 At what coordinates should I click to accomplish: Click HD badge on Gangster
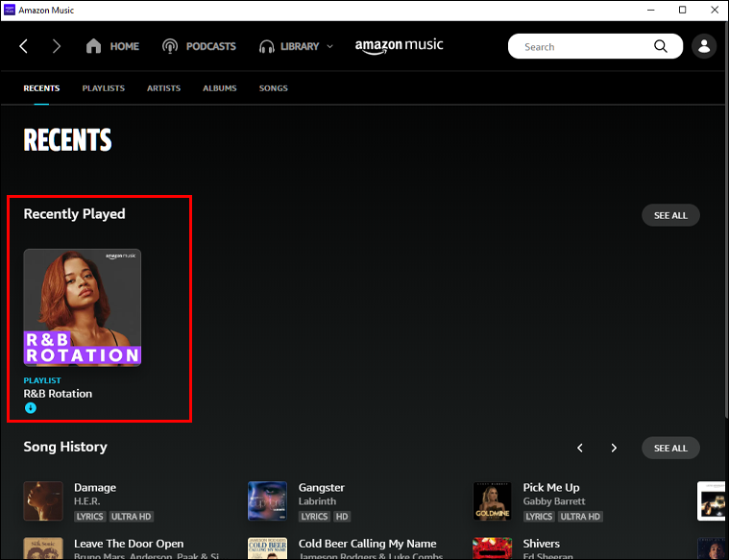[x=342, y=516]
